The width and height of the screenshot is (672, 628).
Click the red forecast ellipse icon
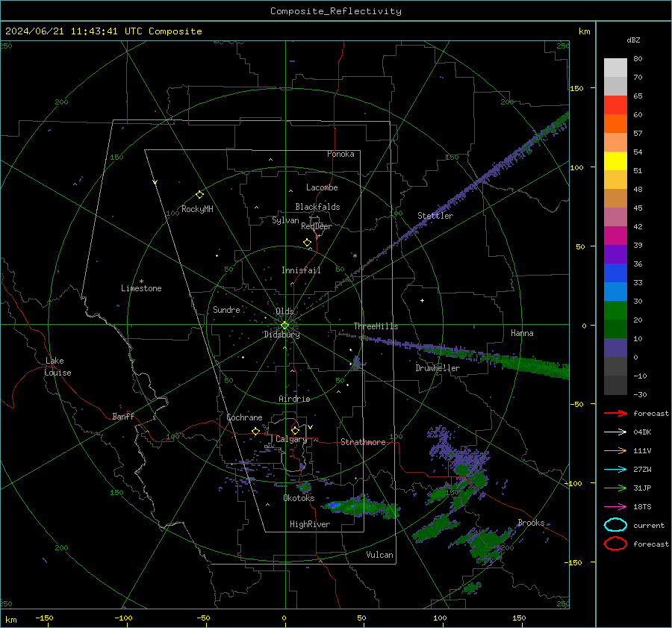pos(615,544)
